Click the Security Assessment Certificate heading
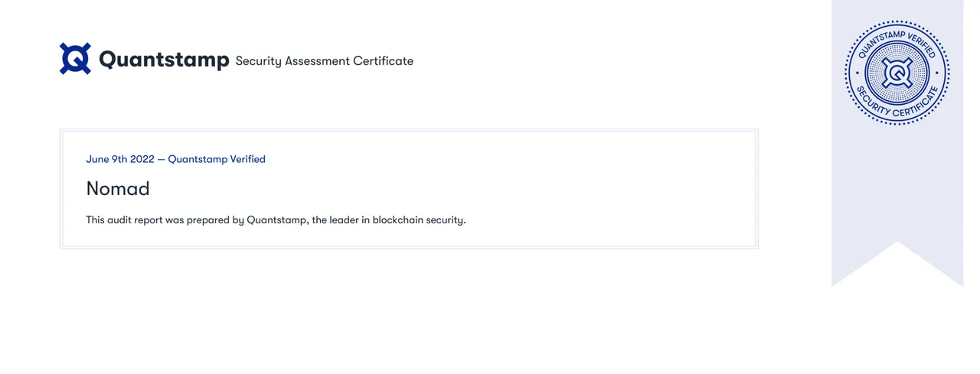Screen dimensions: 980x374 click(x=324, y=61)
